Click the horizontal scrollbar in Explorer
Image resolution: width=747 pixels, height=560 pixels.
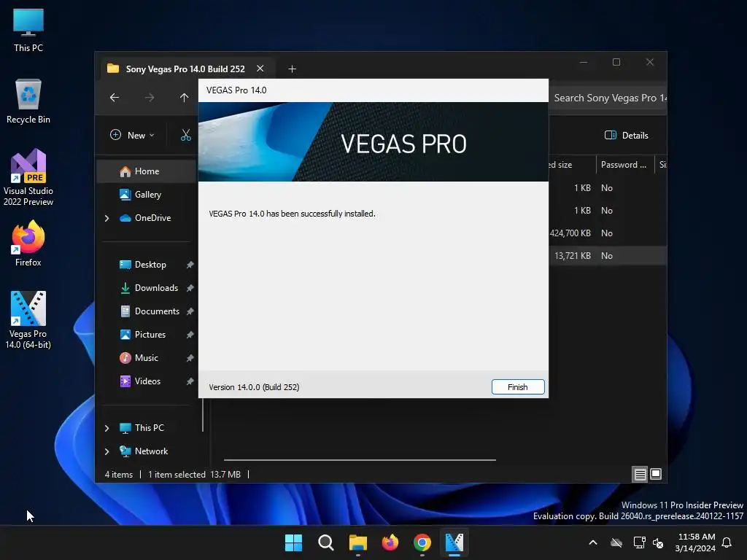click(360, 460)
